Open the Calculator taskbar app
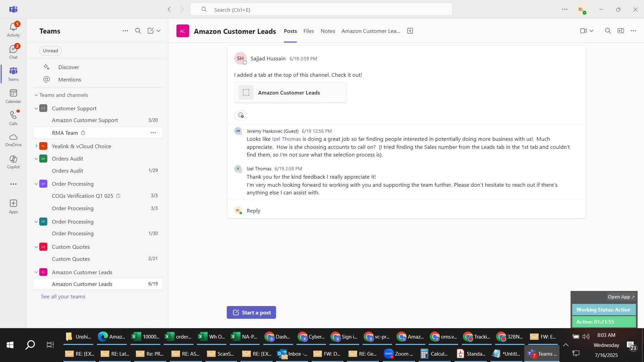This screenshot has height=362, width=644. 435,354
